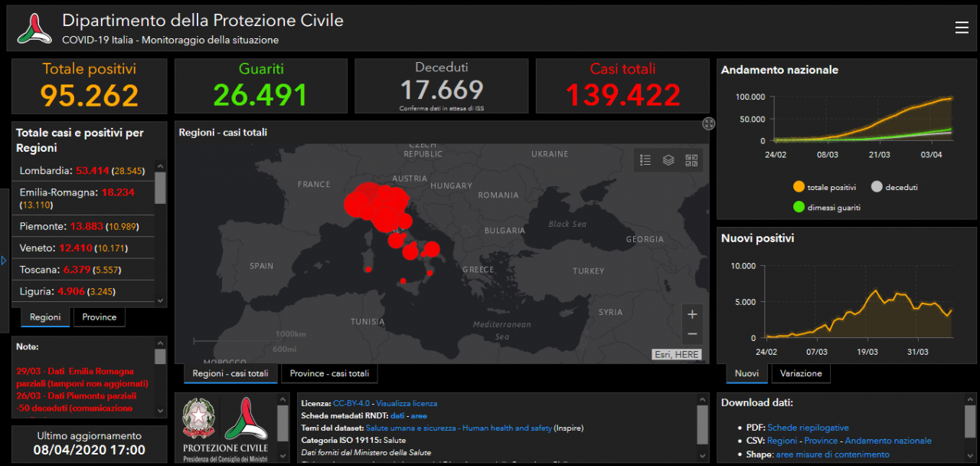Toggle totale positivi series in legend
Viewport: 980px width, 466px height.
(799, 187)
